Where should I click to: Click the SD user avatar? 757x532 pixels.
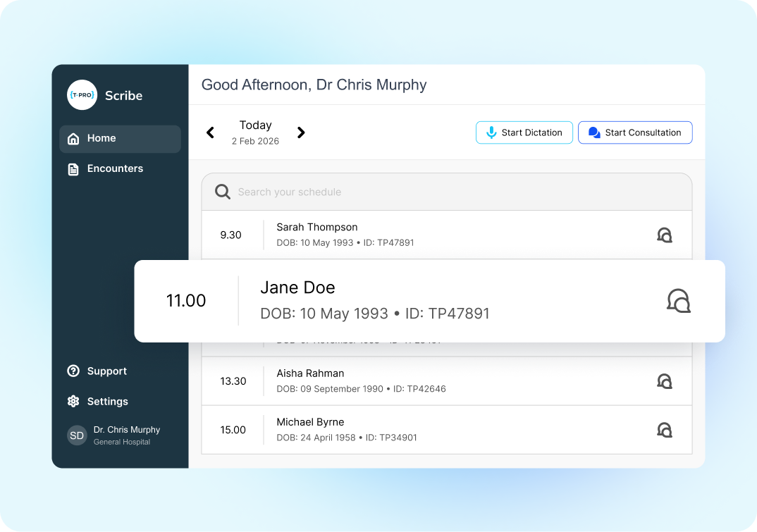pos(77,435)
